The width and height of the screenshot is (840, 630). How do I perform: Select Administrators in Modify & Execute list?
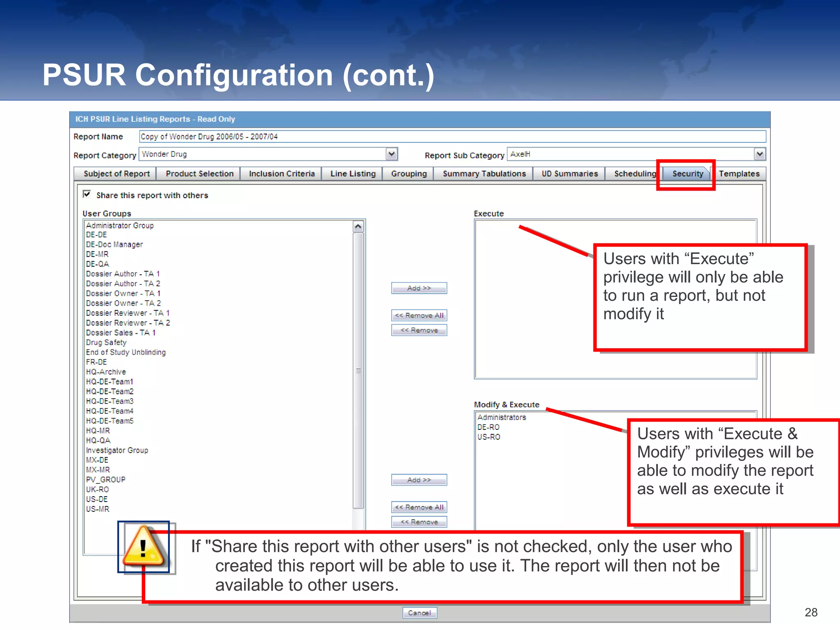click(502, 417)
